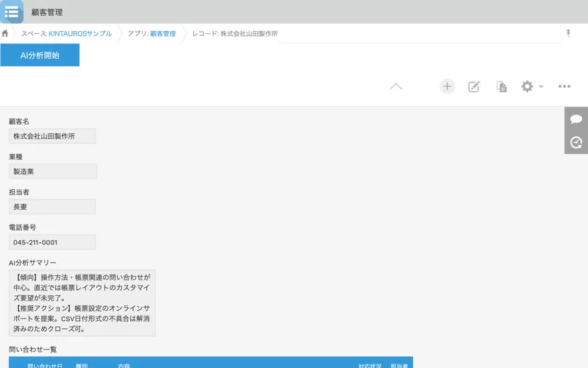Go to previous record using up chevron
Viewport: 588px width, 368px height.
pos(395,86)
